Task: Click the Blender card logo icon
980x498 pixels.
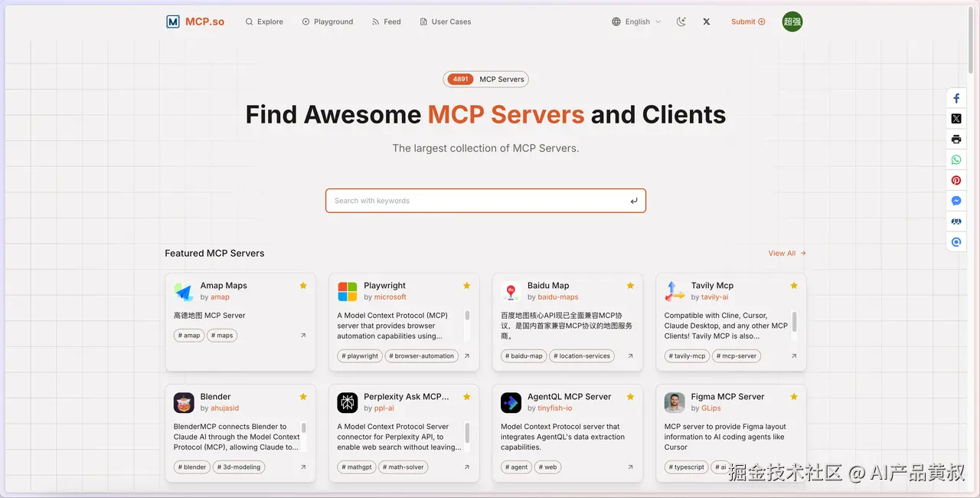Action: (184, 402)
